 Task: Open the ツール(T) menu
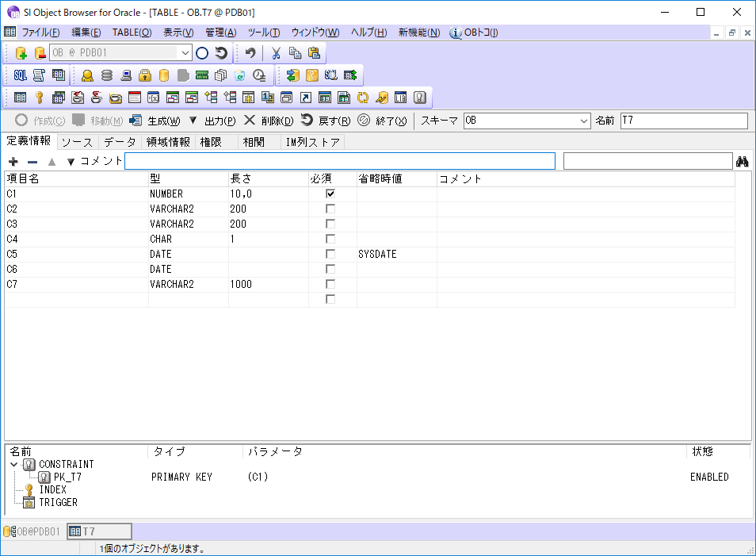coord(263,33)
